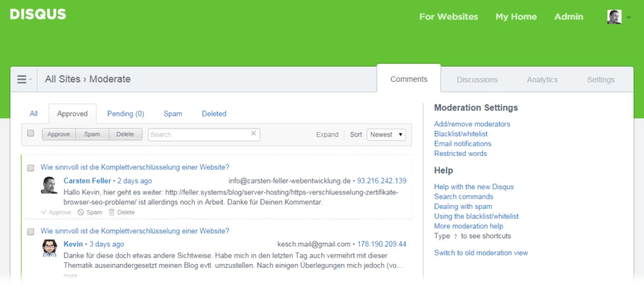The width and height of the screenshot is (644, 288).
Task: Open Restricted words link
Action: pyautogui.click(x=460, y=153)
